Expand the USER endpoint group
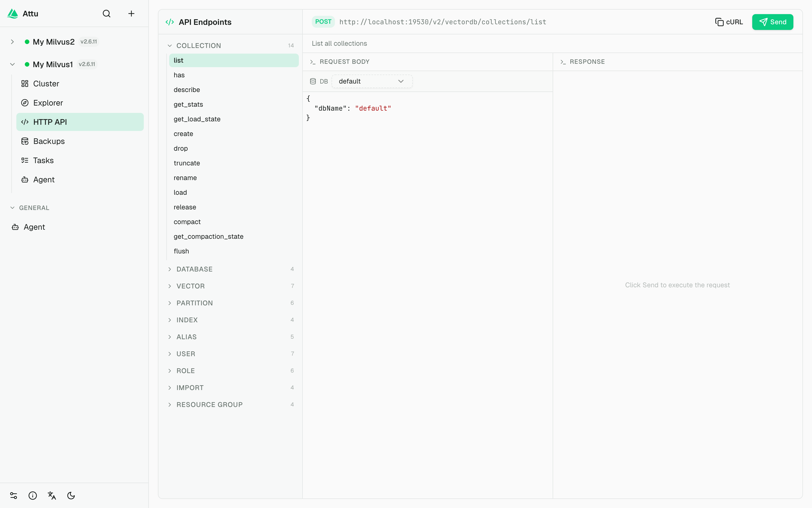The image size is (812, 508). coord(170,354)
